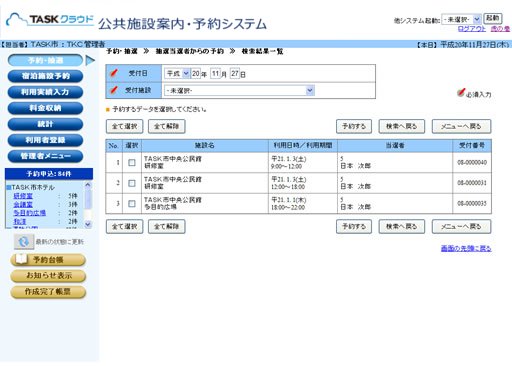Tick the checkbox for row 2 (12:00~18:00)
Screen dimensions: 512x366
click(132, 183)
